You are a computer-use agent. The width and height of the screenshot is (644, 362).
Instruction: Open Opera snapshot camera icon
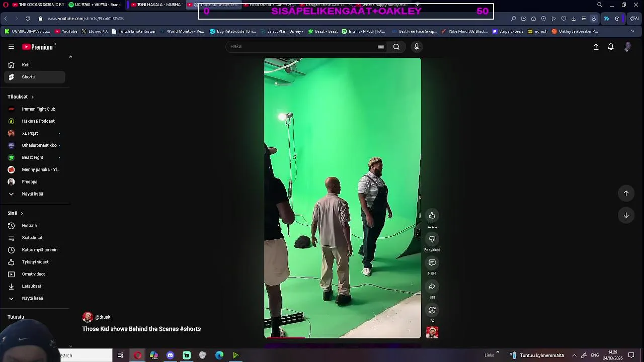pos(533,19)
